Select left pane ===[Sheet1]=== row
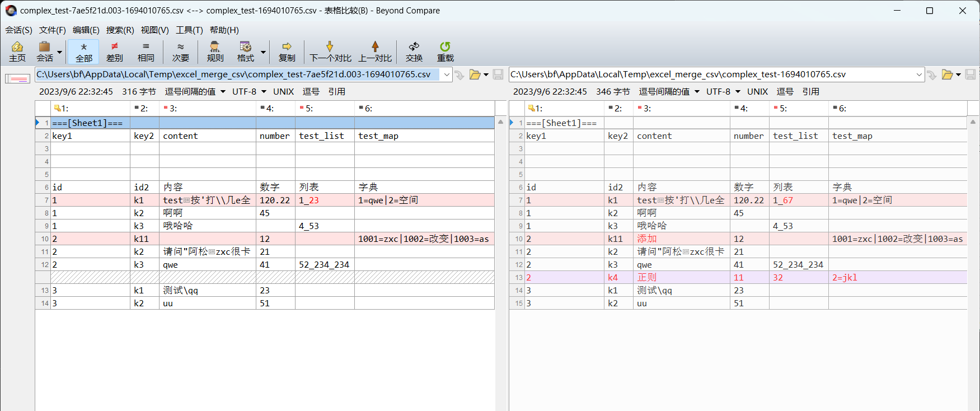This screenshot has width=980, height=411. point(265,123)
